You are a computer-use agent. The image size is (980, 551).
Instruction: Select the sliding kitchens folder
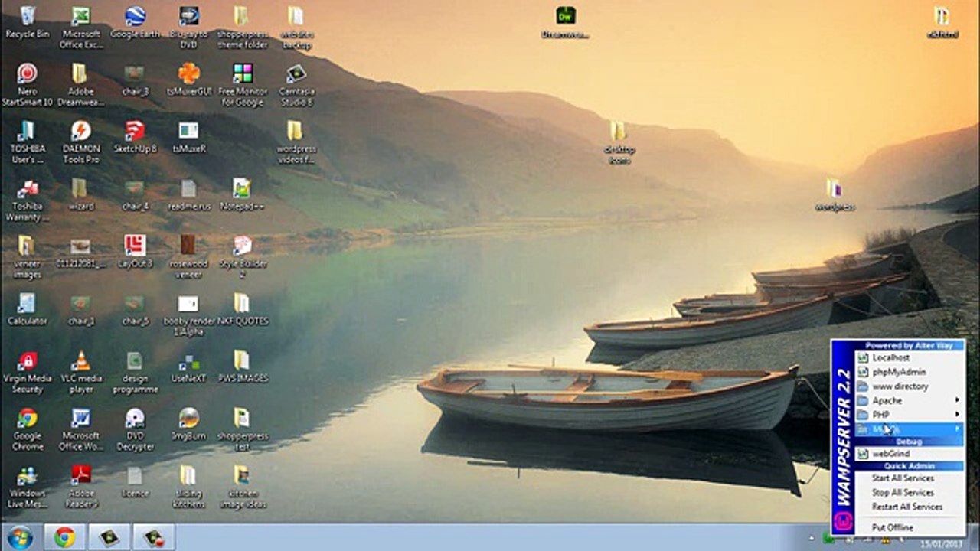point(188,487)
